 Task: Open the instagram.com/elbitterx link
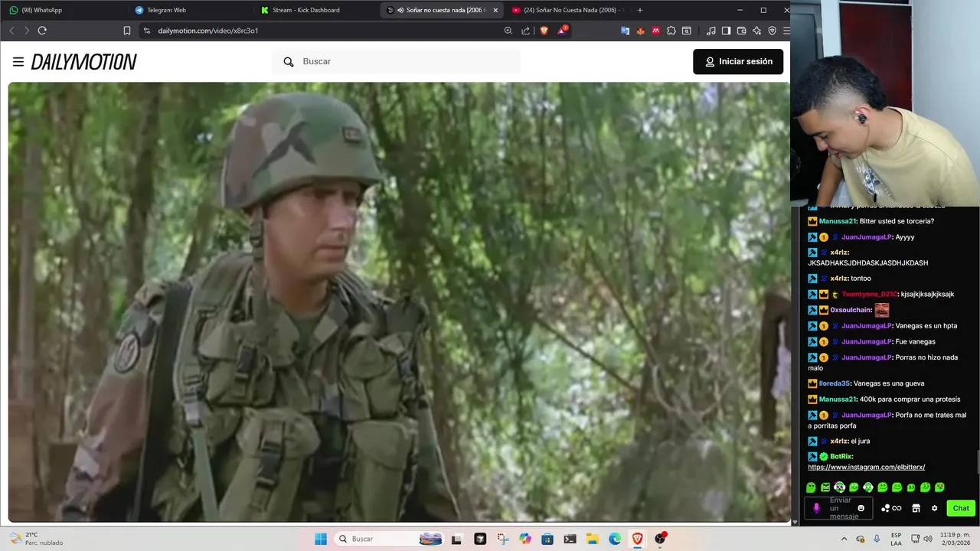867,467
